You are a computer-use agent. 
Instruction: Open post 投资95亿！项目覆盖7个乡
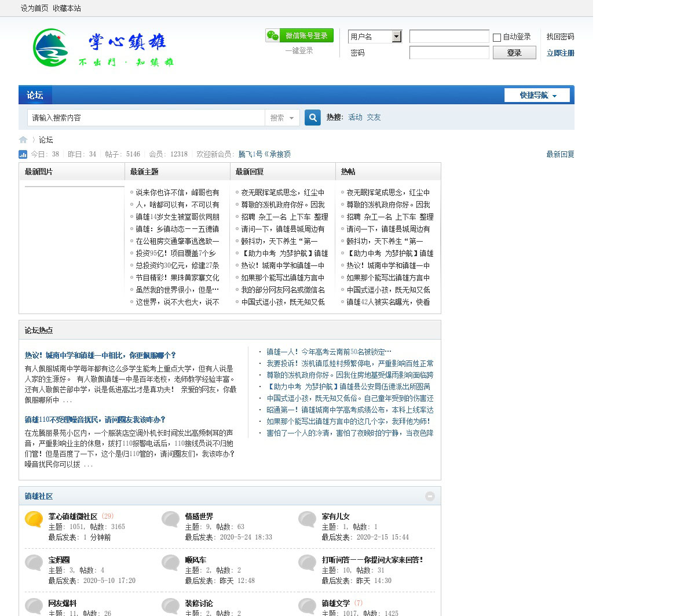tap(175, 253)
